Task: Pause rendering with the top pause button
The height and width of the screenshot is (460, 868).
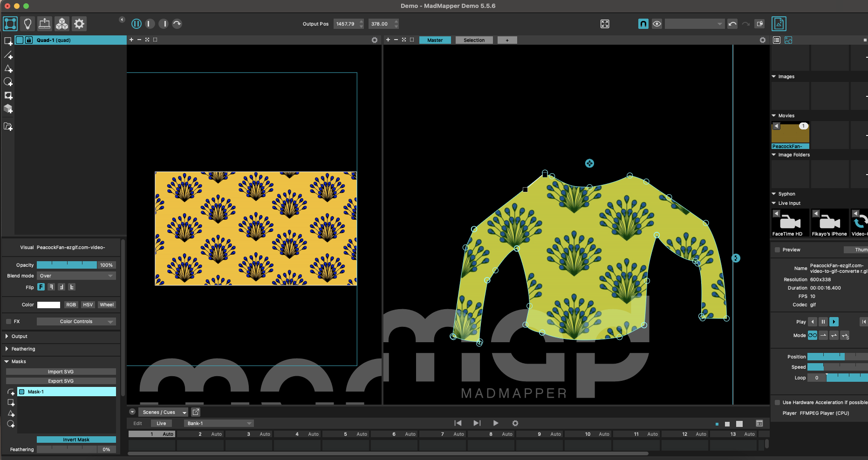Action: click(137, 24)
